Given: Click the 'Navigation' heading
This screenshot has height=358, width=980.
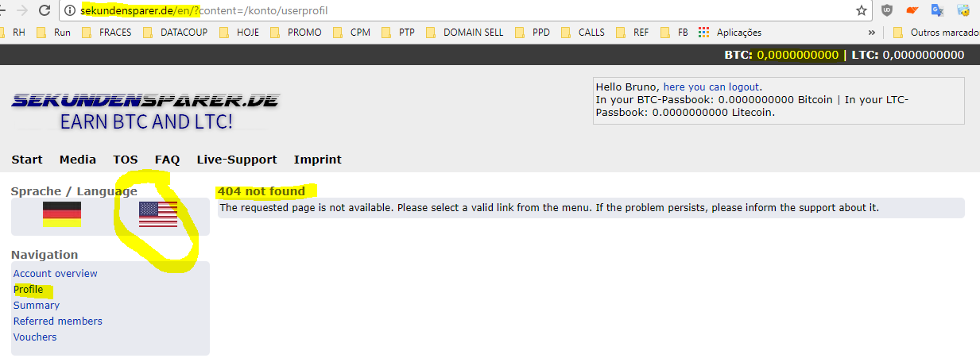Looking at the screenshot, I should (x=45, y=255).
